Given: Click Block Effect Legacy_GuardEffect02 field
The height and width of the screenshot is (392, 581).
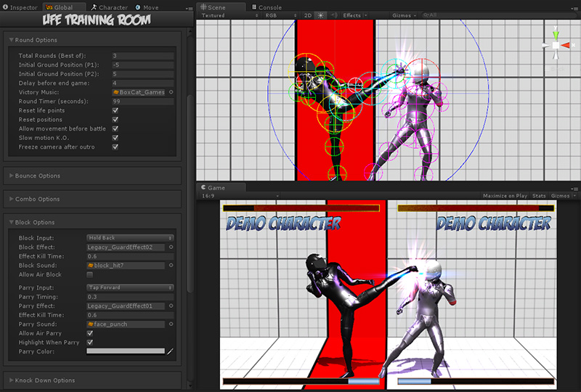Looking at the screenshot, I should click(x=126, y=247).
